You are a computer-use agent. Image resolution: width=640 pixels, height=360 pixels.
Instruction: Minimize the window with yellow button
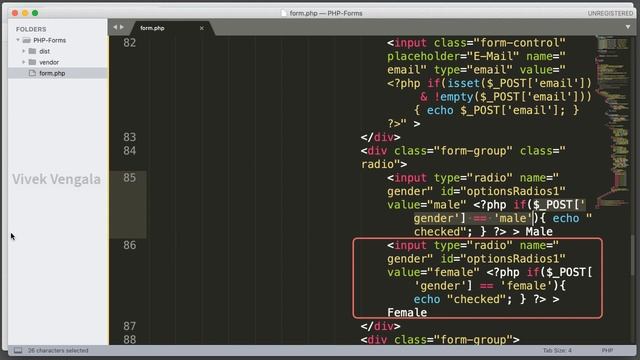[x=25, y=13]
